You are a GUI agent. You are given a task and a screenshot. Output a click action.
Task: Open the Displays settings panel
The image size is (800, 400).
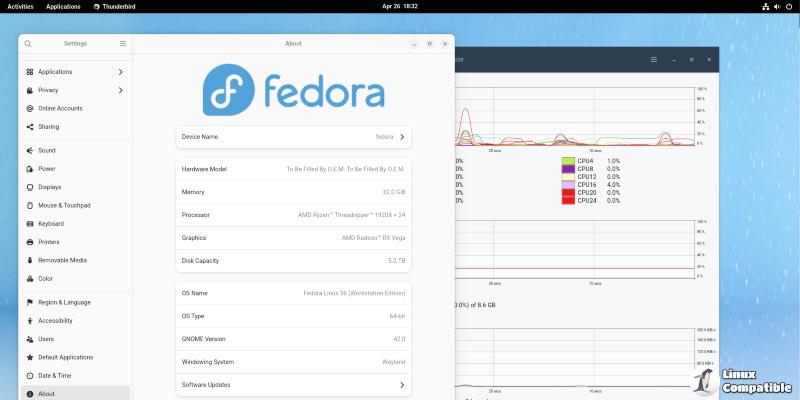(x=49, y=187)
